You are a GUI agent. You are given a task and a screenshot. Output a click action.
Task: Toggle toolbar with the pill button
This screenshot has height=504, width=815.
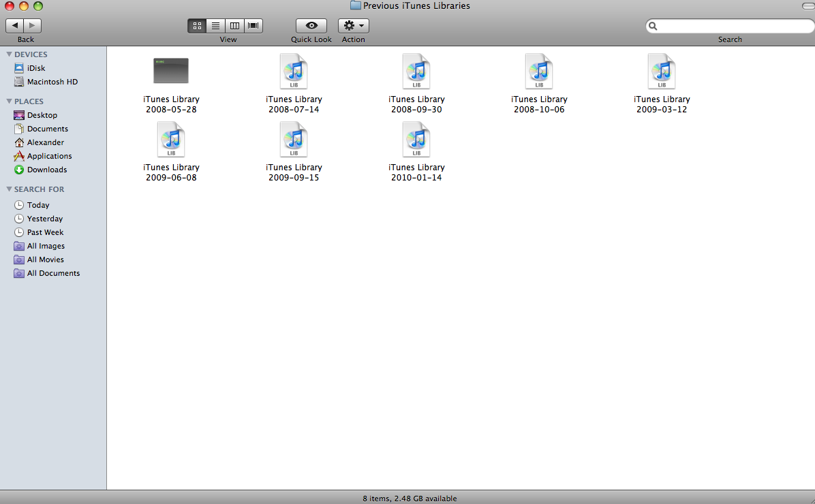pyautogui.click(x=808, y=5)
